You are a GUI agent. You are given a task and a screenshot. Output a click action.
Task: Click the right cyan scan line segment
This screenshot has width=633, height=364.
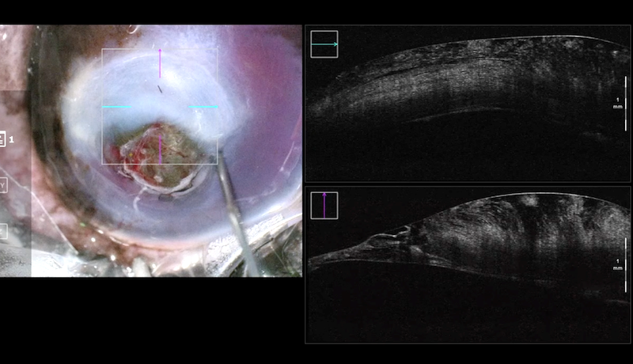click(203, 107)
